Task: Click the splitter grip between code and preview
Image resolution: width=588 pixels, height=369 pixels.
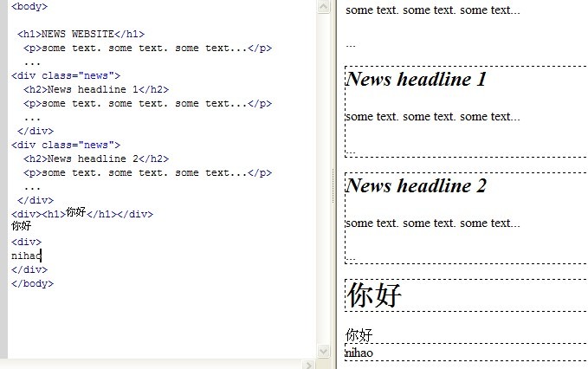Action: 333,185
